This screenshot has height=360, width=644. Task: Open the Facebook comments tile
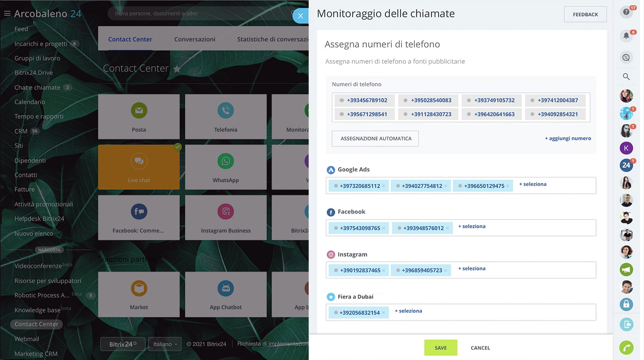tap(139, 217)
